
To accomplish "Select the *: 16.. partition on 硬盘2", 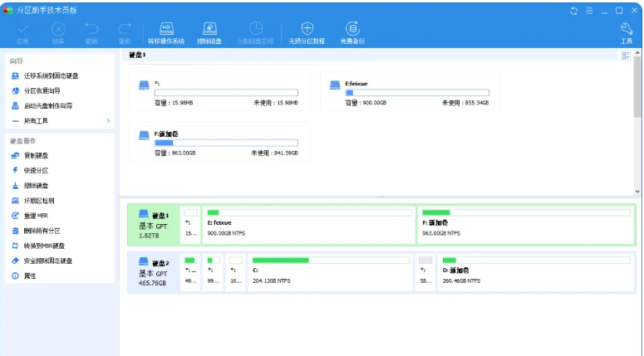I will tap(235, 272).
